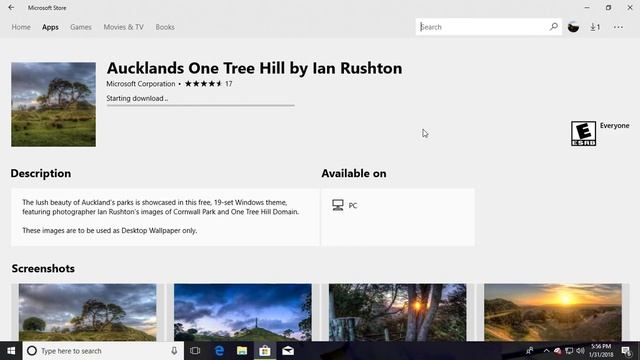640x360 pixels.
Task: Open the People icon in system tray
Action: tap(530, 350)
